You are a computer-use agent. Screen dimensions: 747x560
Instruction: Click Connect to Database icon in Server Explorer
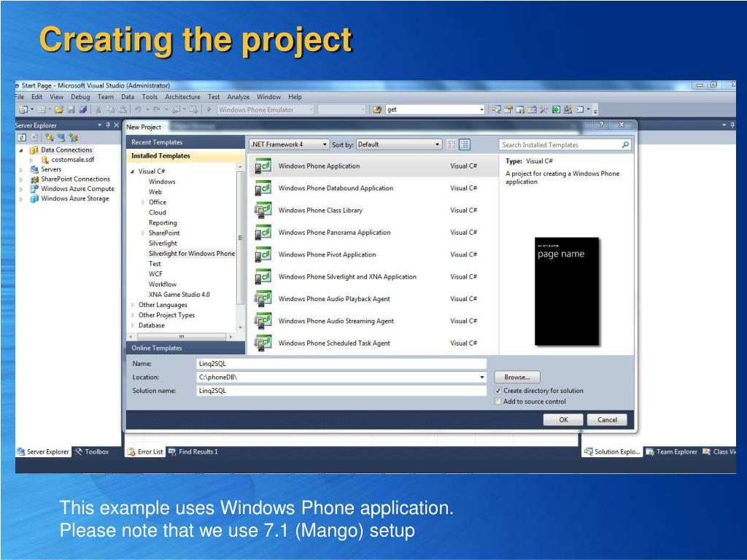(x=49, y=138)
